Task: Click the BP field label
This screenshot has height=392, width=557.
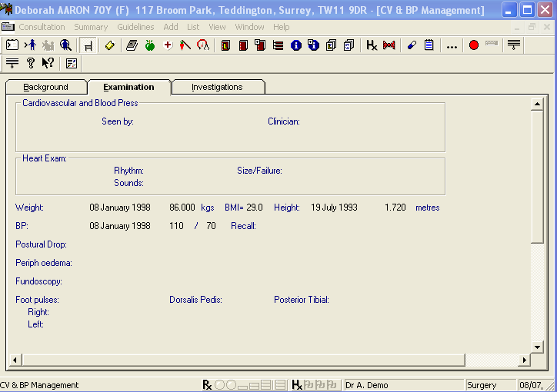Action: 22,226
